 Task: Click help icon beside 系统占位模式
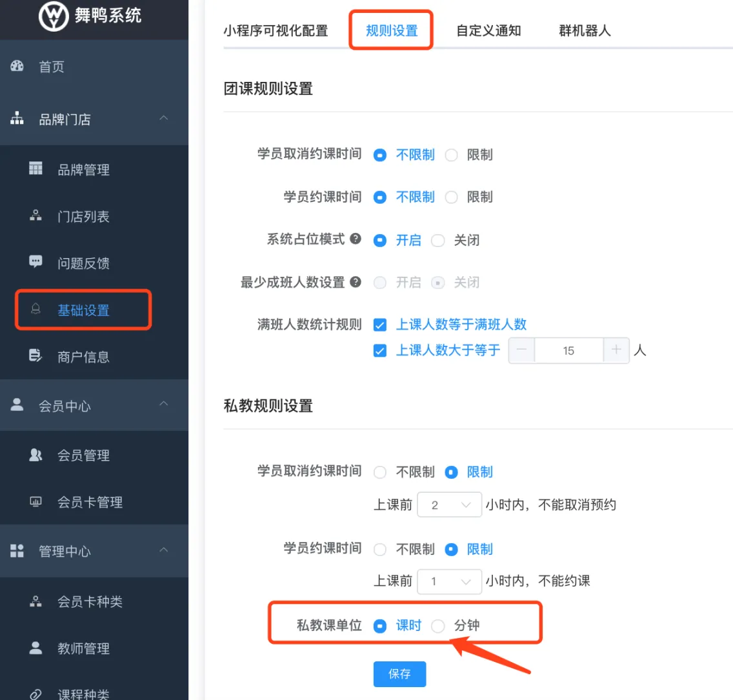click(356, 239)
